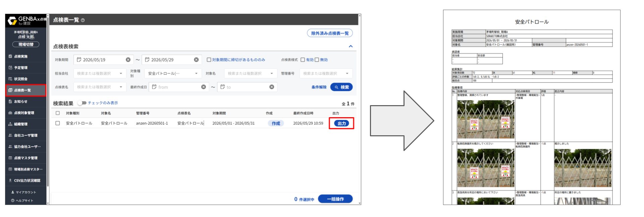Open calendar icon for 2026/05/19 field
The height and width of the screenshot is (217, 644).
click(x=79, y=60)
